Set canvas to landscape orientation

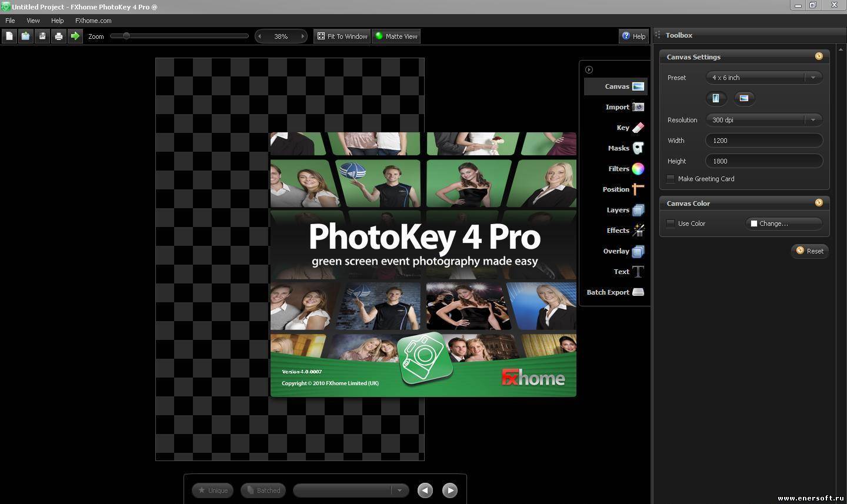click(744, 98)
